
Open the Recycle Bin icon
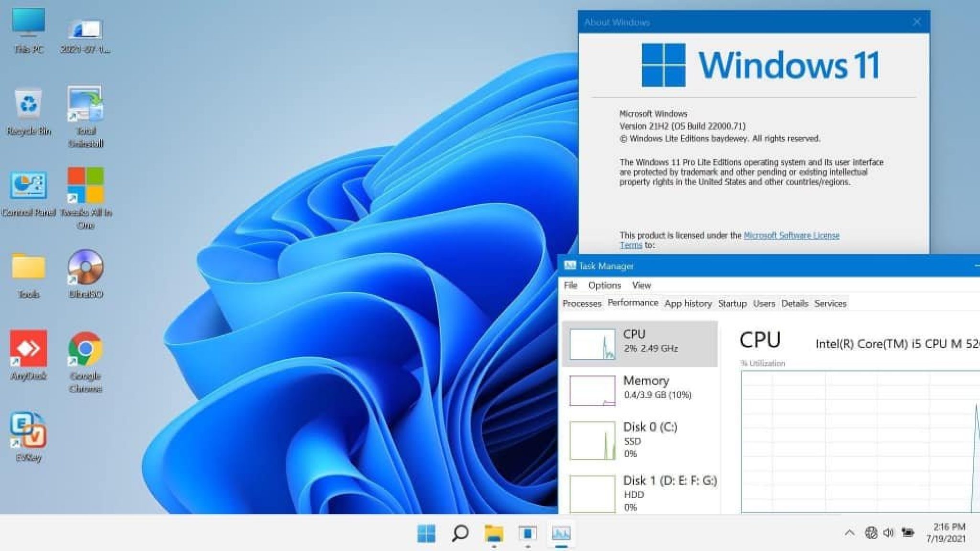29,112
